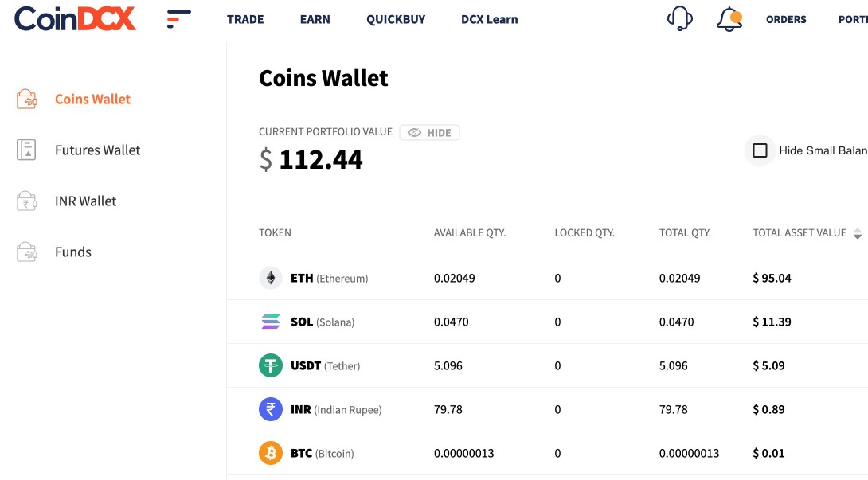Hide the current portfolio value
The width and height of the screenshot is (868, 480).
click(x=430, y=133)
